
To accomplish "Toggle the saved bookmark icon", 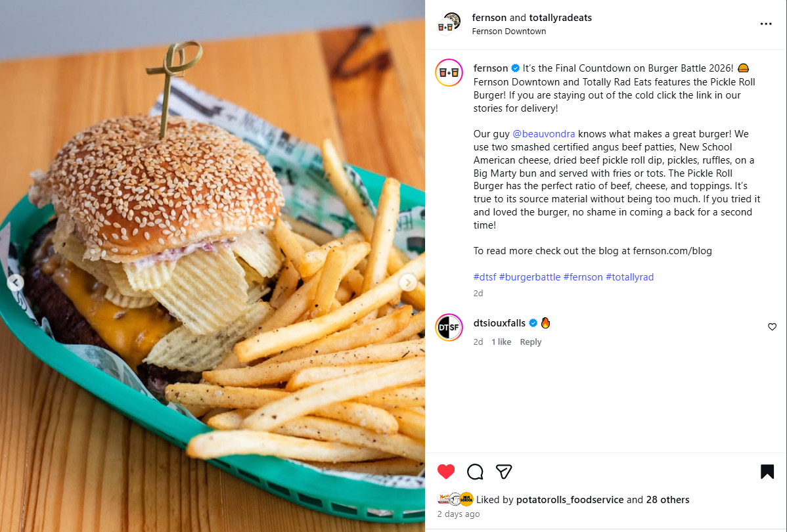I will (x=767, y=472).
